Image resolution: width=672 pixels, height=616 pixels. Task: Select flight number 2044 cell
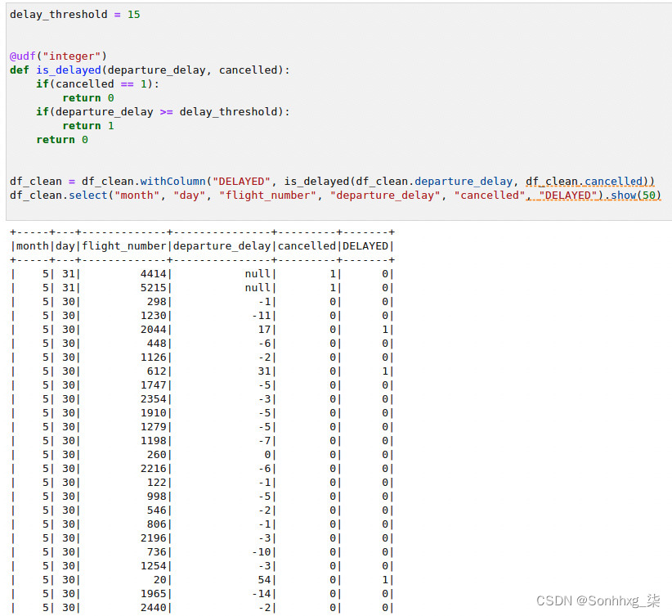[x=154, y=330]
